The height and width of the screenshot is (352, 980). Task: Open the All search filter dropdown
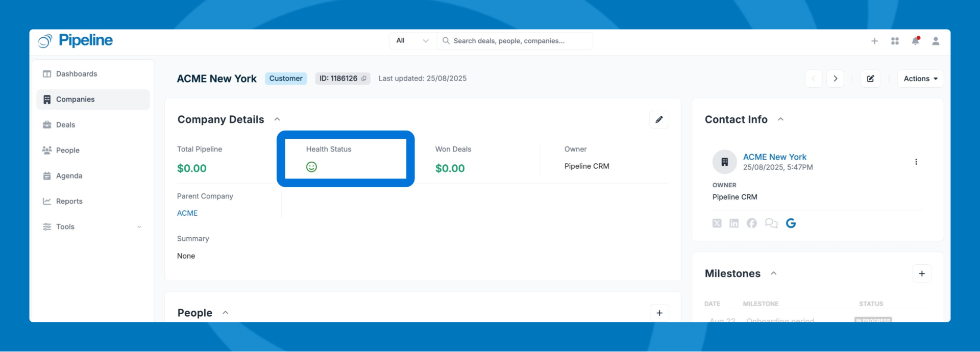click(413, 41)
